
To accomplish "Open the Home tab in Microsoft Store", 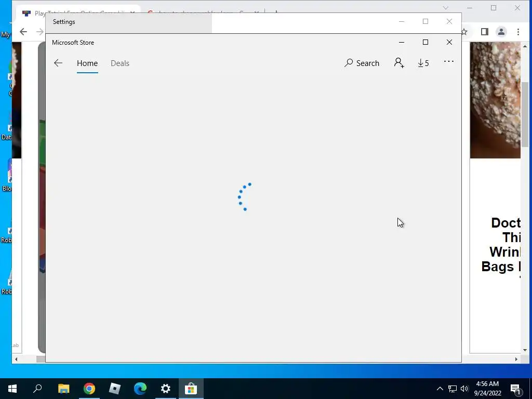I will coord(87,63).
